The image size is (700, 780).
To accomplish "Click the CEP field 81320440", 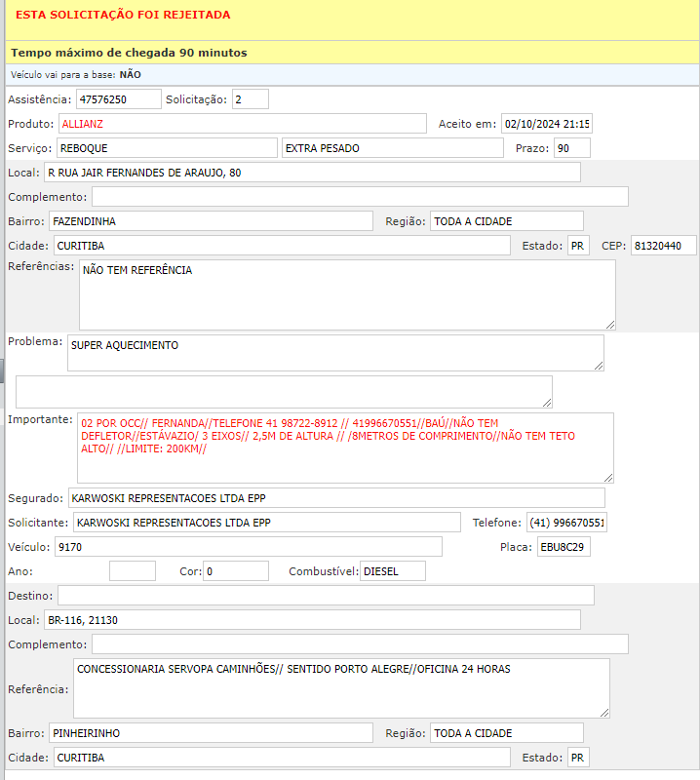I will [663, 246].
